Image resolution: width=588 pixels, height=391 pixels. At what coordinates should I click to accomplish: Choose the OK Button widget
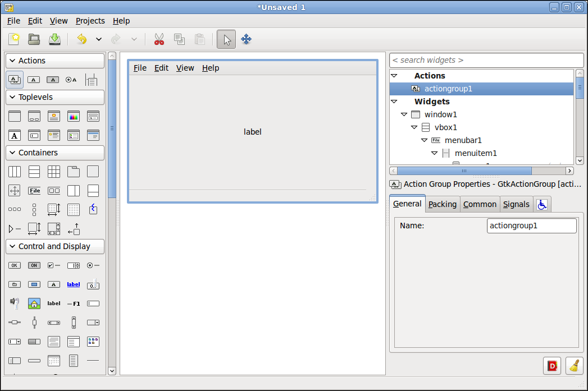click(x=15, y=265)
